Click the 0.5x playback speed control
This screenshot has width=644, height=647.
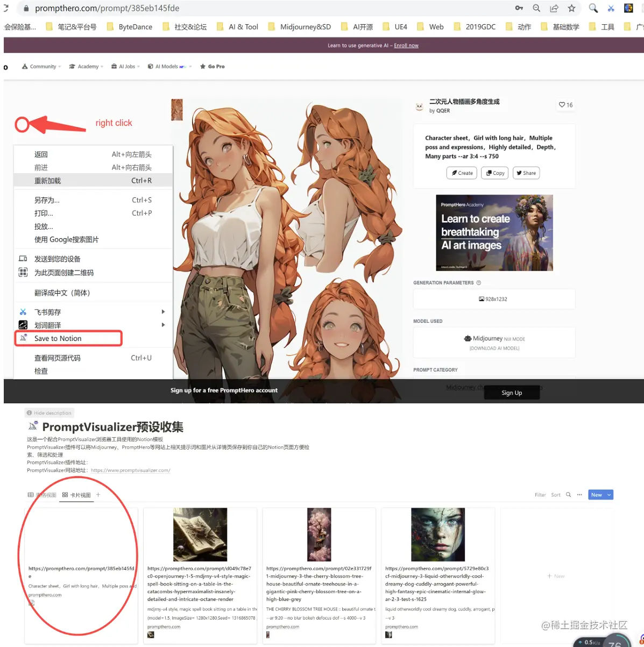pos(590,642)
